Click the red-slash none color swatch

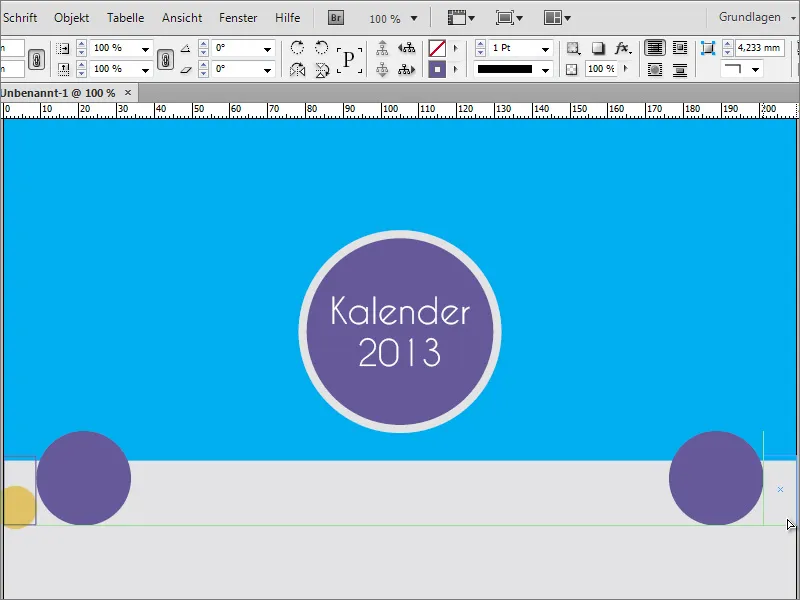tap(437, 48)
